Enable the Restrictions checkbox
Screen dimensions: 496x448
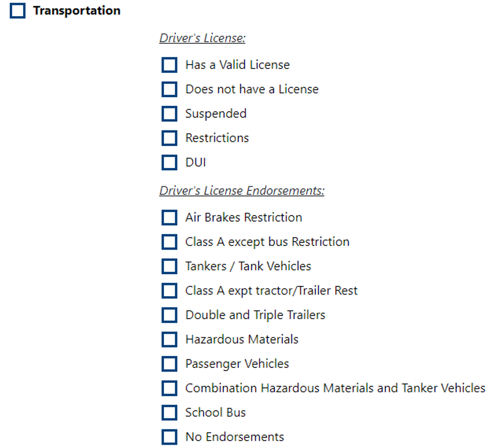pyautogui.click(x=169, y=138)
